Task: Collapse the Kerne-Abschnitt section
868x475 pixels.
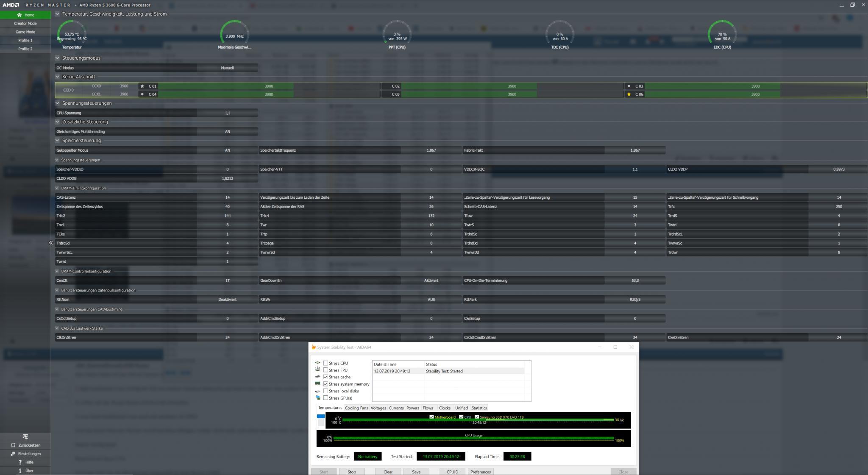Action: [57, 77]
